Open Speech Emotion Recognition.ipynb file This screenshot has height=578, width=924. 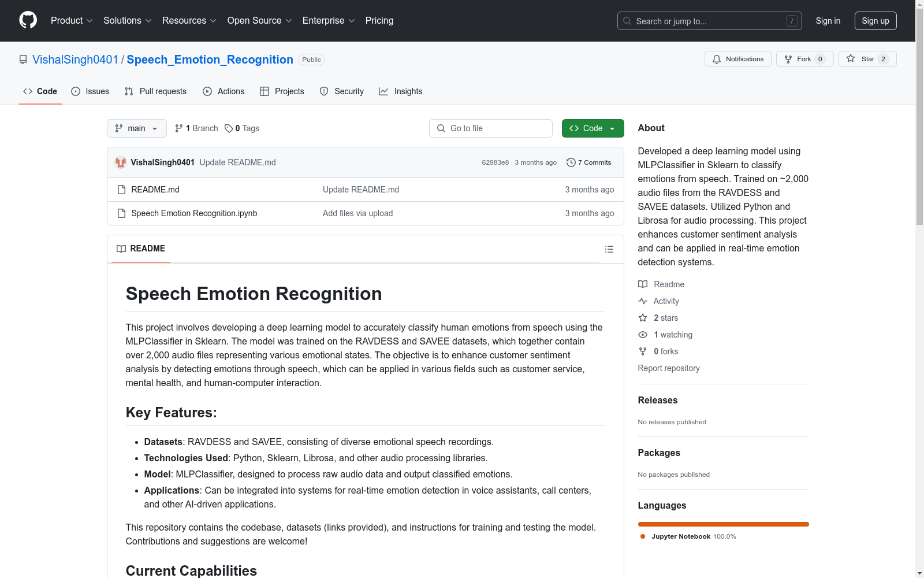194,213
